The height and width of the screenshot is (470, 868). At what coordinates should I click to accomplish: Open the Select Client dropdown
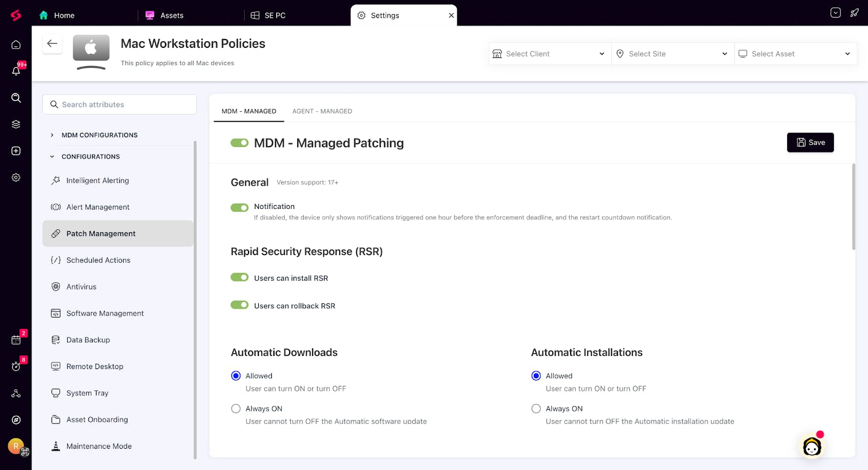(x=550, y=54)
